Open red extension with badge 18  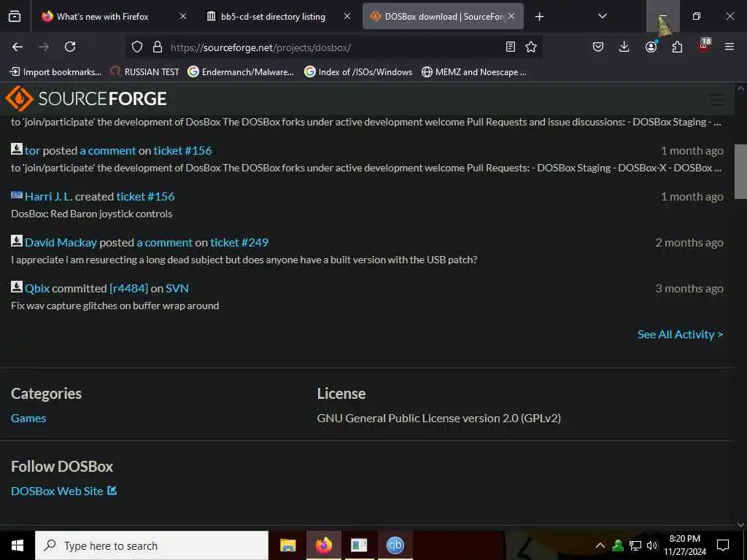click(x=704, y=46)
